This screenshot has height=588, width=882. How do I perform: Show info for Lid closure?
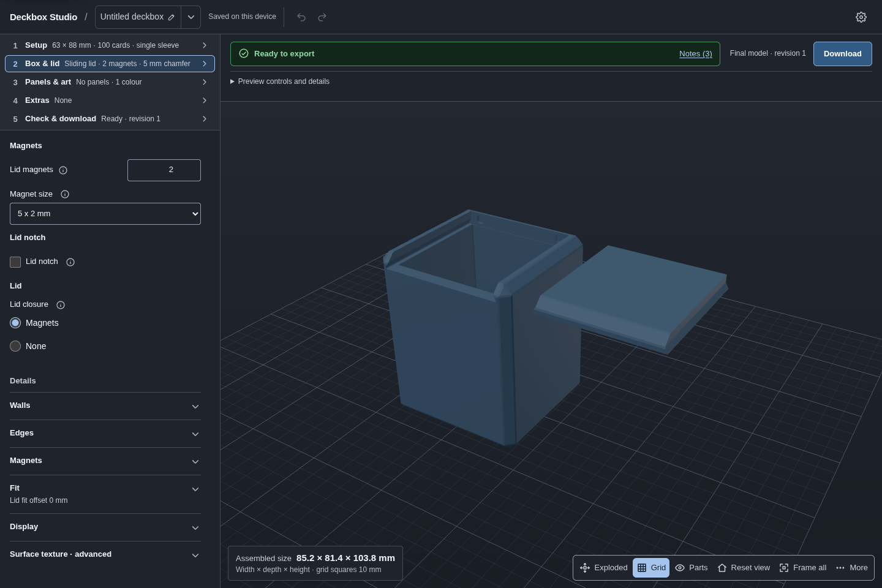click(x=61, y=305)
